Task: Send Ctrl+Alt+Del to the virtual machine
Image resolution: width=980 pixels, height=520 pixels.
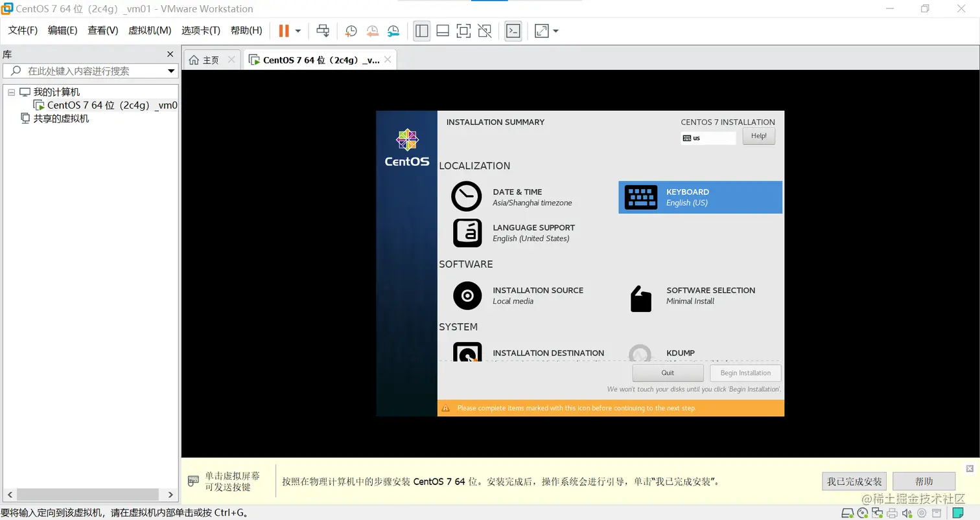Action: point(323,30)
